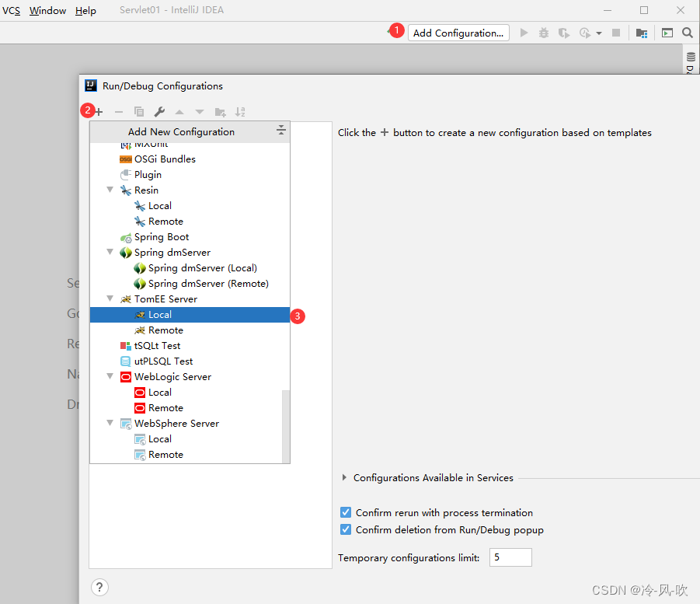The image size is (700, 604).
Task: Click the Create New Folder icon
Action: [220, 112]
